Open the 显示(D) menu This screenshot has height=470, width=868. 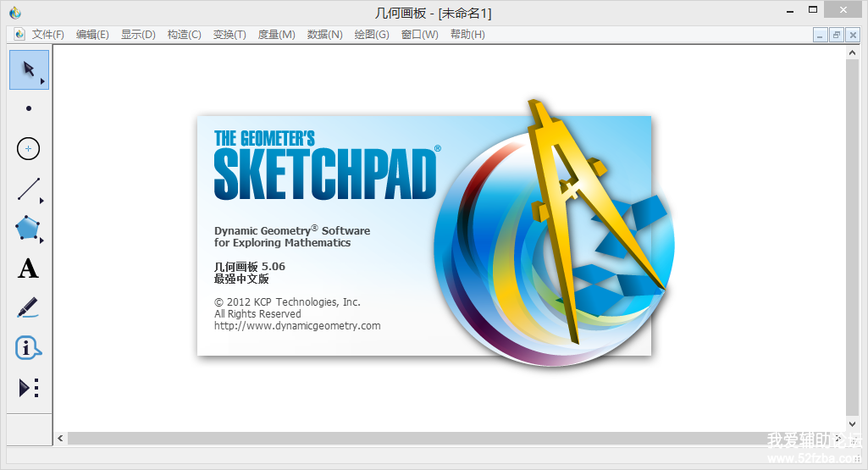138,35
